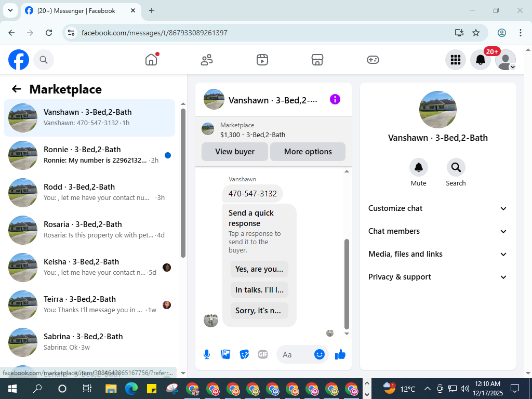
Task: Click the browser Back button
Action: (x=11, y=33)
